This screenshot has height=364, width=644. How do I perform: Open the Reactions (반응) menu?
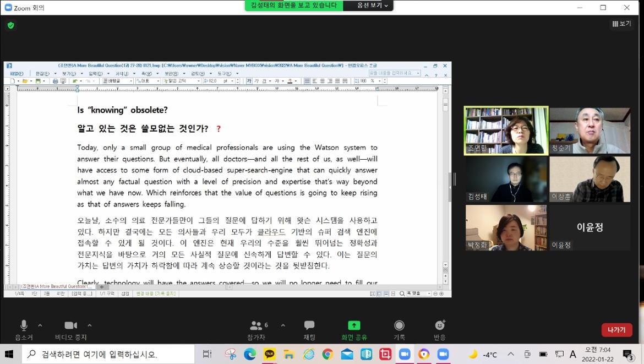pyautogui.click(x=439, y=325)
